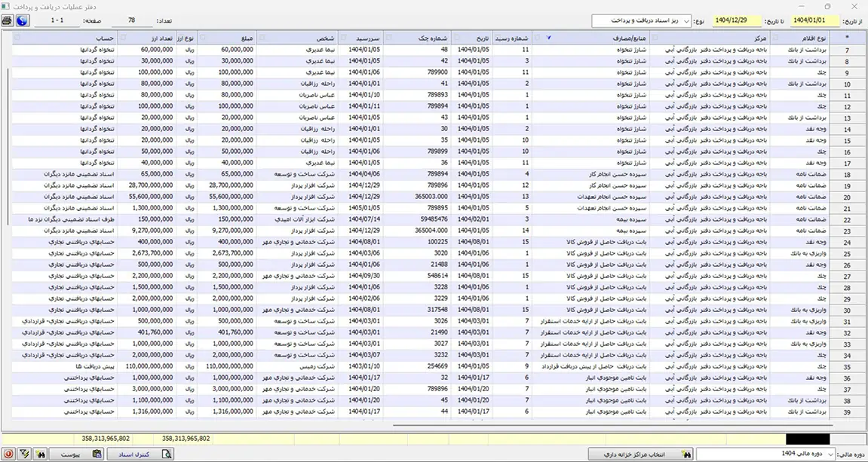Click the از تاریخ date field 1404/01/01
The image size is (868, 462).
810,21
